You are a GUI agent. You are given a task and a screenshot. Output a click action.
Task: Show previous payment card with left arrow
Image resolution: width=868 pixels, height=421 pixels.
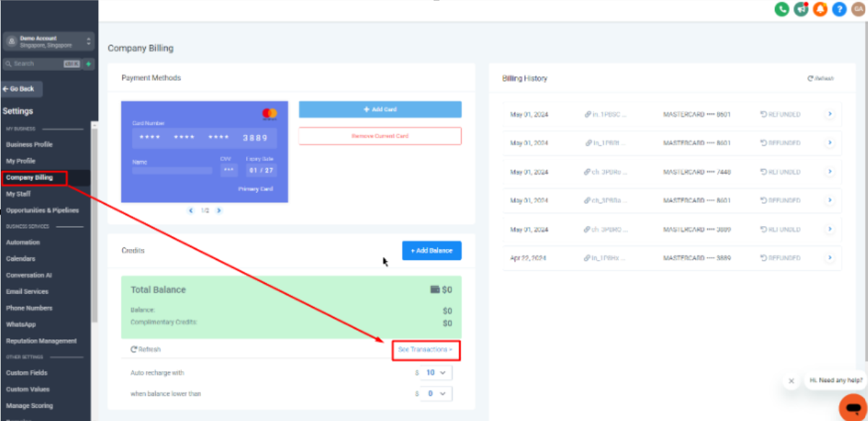pos(191,211)
